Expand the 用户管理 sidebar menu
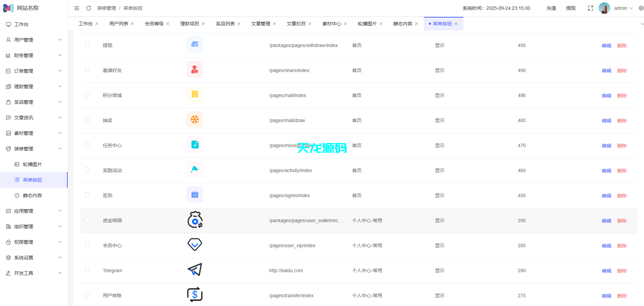The image size is (644, 306). tap(33, 40)
